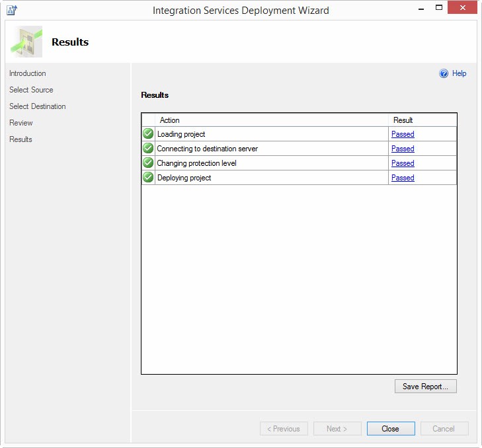Click the success icon for Connecting to destination server
482x448 pixels.
coord(148,149)
